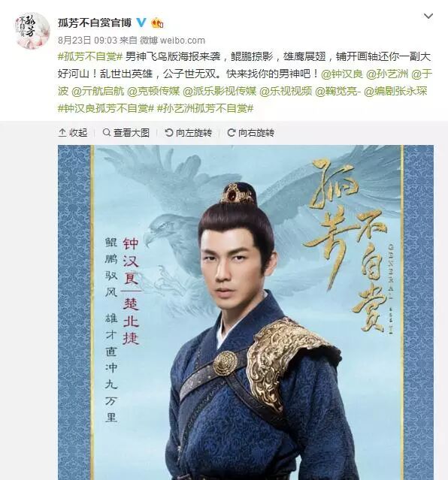Click the upward arrow collapse icon
The image size is (448, 480).
(x=62, y=132)
